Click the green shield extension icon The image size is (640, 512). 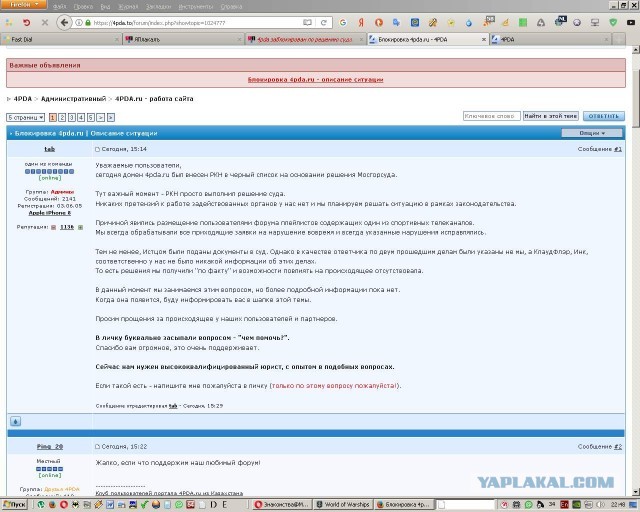(x=613, y=23)
